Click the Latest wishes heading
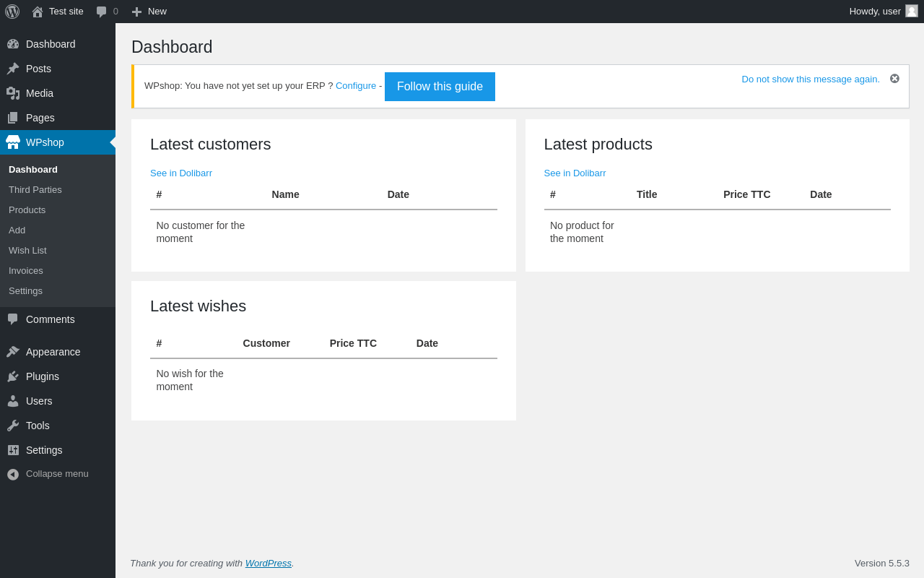 (x=198, y=306)
